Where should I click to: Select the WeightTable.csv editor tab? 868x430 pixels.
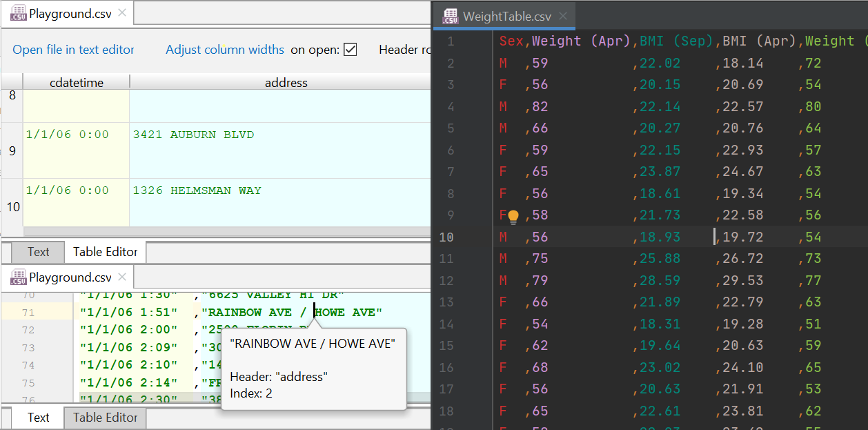[x=506, y=17]
